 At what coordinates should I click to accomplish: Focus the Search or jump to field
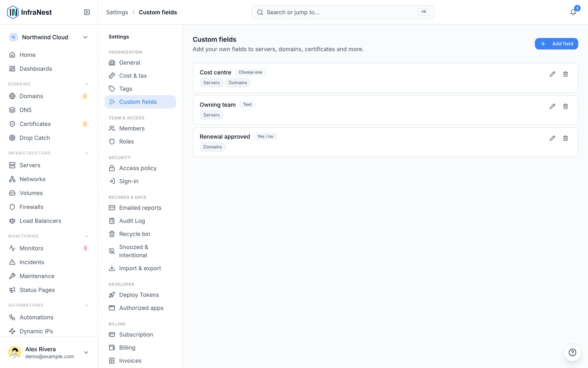pos(343,12)
